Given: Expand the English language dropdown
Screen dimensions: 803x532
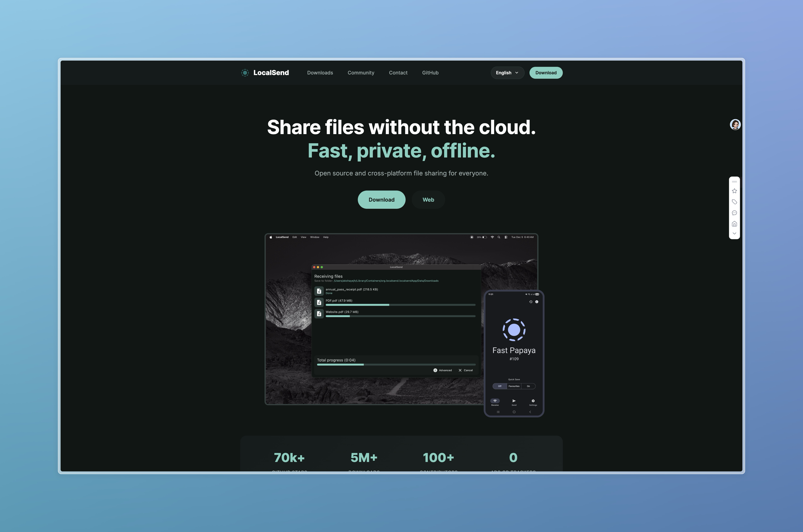Looking at the screenshot, I should pyautogui.click(x=507, y=73).
